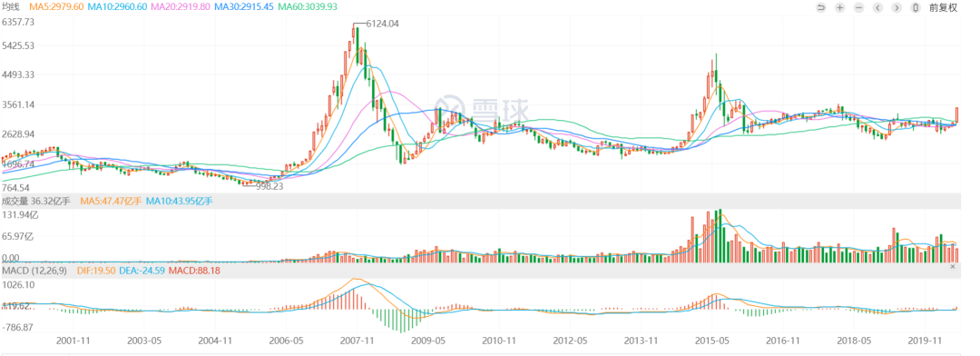Click the 2003-05 date on the time axis
The image size is (980, 356).
[x=145, y=341]
